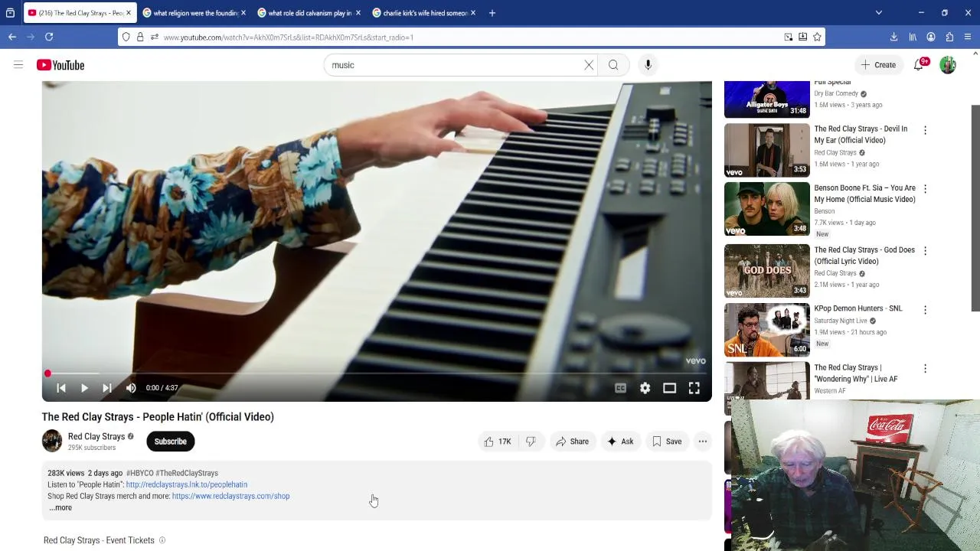Open a new browser tab

coord(492,13)
